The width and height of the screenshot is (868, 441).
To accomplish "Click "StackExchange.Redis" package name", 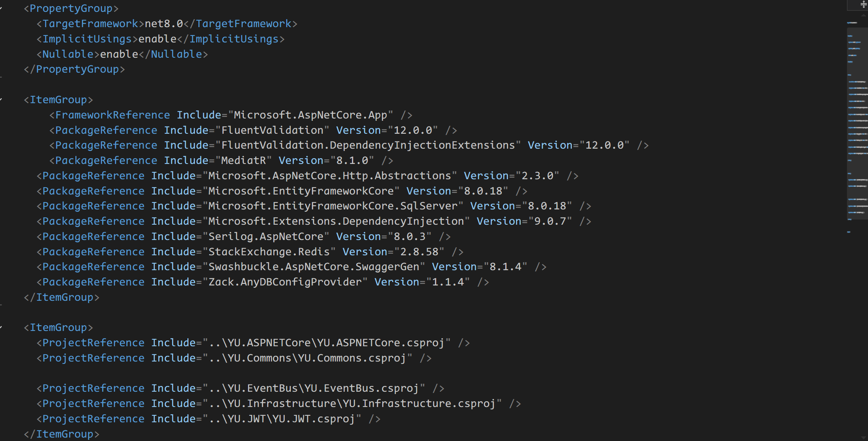I will click(x=269, y=252).
